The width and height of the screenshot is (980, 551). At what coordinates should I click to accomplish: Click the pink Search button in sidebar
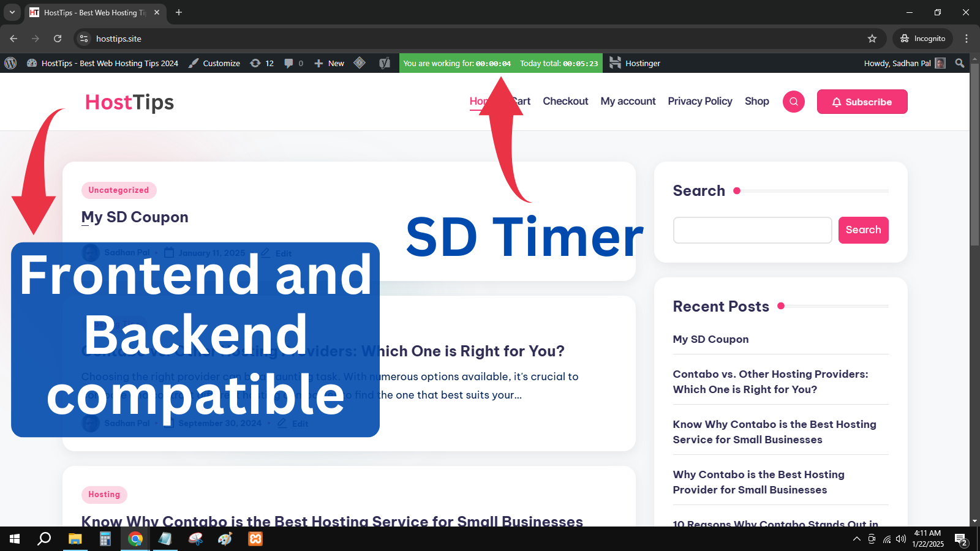click(x=864, y=230)
